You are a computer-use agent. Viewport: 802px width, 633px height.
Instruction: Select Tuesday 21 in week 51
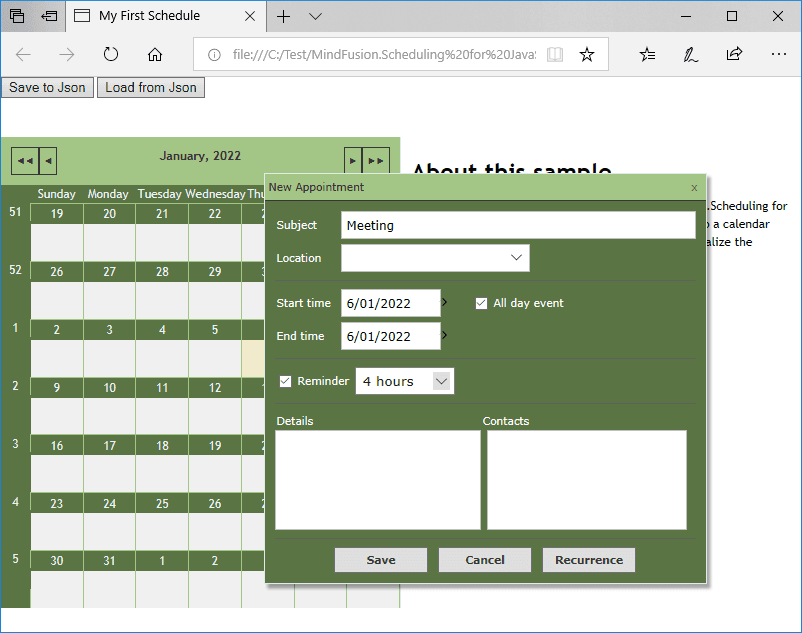click(162, 214)
